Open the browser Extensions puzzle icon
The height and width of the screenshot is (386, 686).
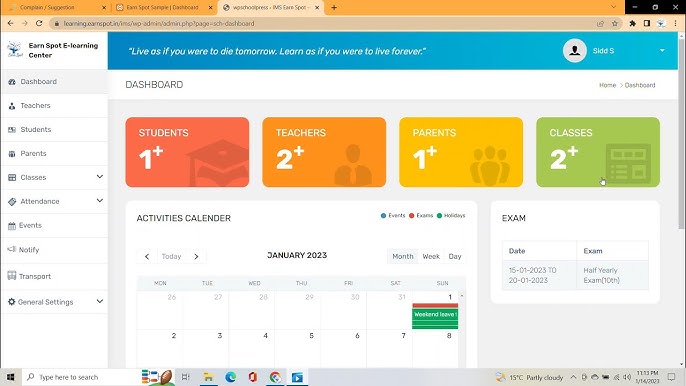coord(632,24)
